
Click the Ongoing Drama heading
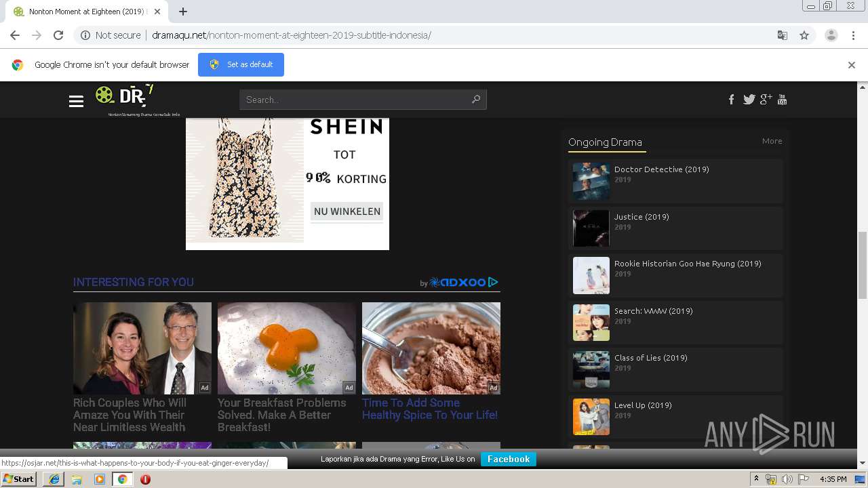click(605, 142)
